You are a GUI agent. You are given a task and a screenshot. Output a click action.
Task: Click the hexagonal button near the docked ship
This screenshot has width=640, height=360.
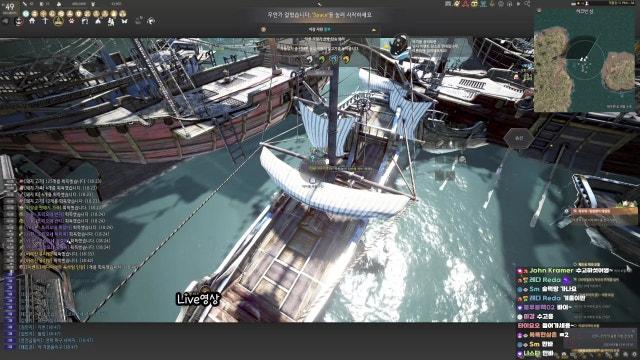click(519, 138)
